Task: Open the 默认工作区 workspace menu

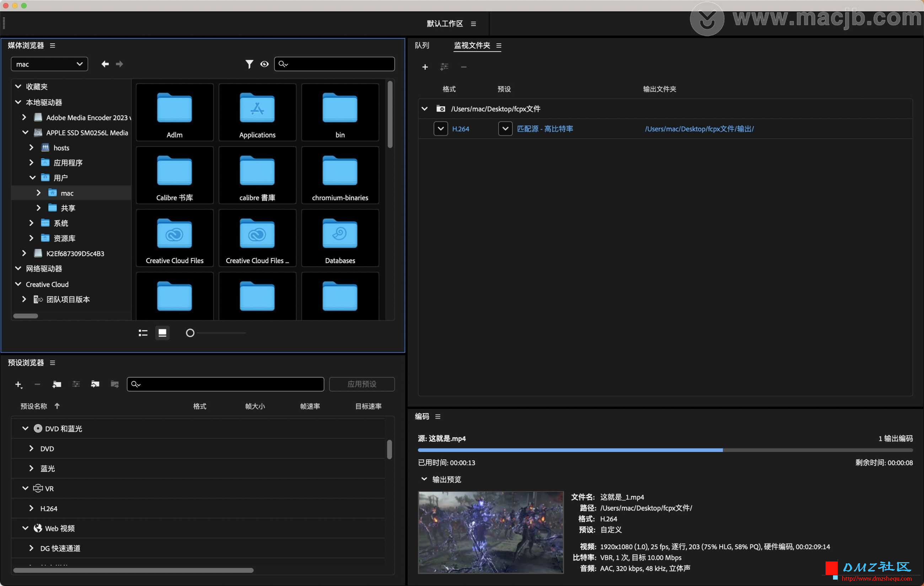Action: pyautogui.click(x=473, y=24)
